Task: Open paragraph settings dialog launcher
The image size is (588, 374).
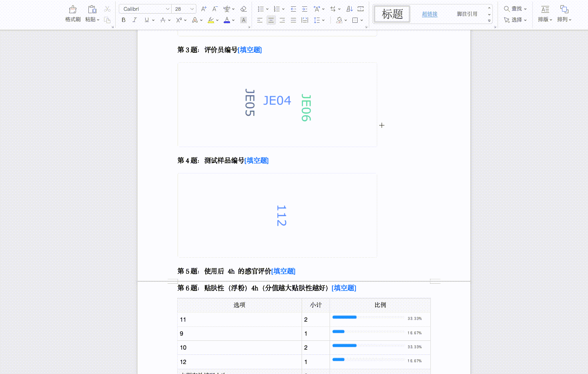Action: pyautogui.click(x=366, y=27)
